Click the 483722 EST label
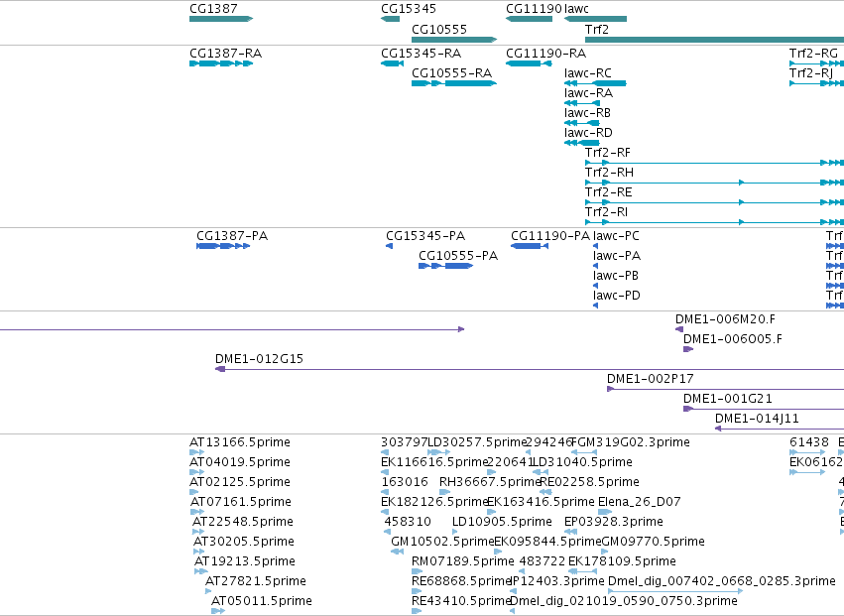This screenshot has height=616, width=844. click(543, 562)
